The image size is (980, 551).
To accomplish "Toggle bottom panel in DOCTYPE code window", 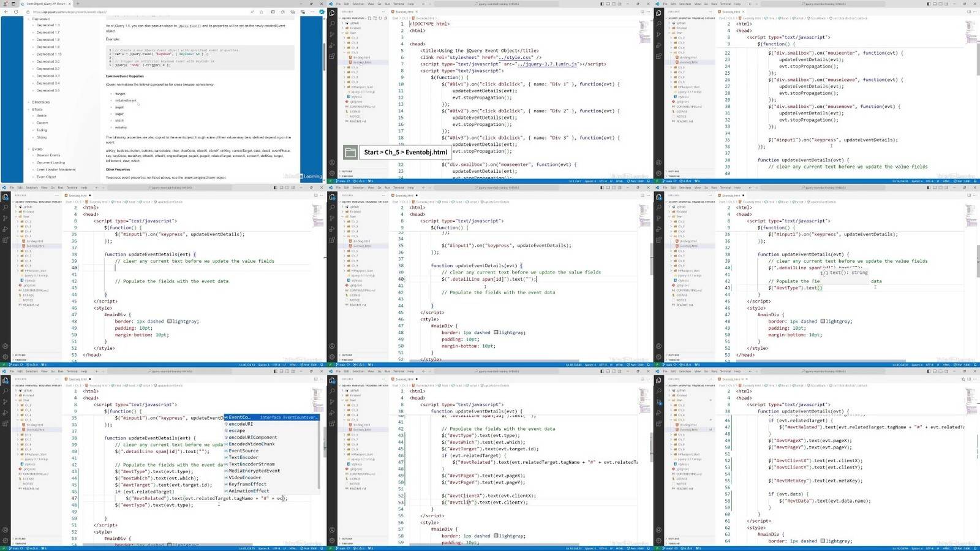I will [x=608, y=4].
